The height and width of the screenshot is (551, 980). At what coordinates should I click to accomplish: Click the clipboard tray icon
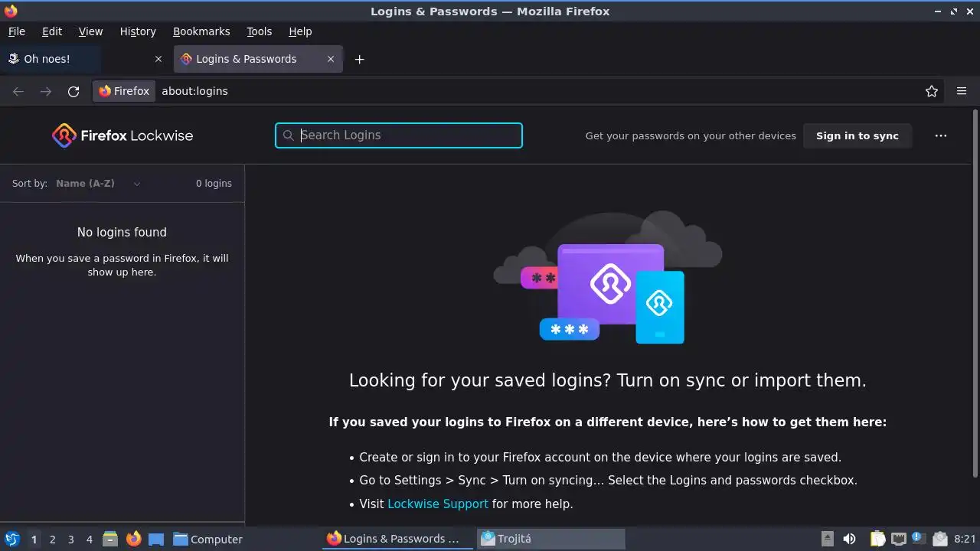coord(877,539)
